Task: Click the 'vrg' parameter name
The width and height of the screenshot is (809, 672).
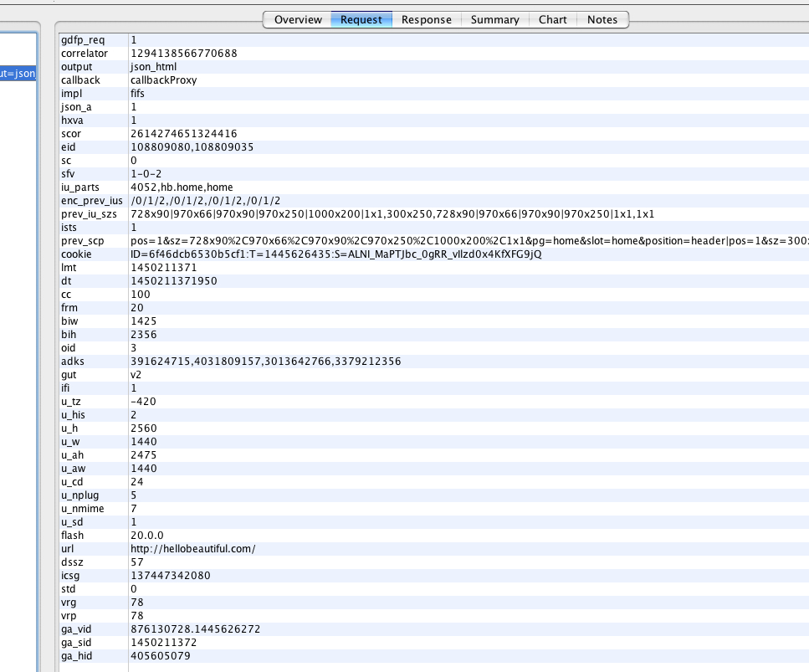Action: click(x=69, y=603)
